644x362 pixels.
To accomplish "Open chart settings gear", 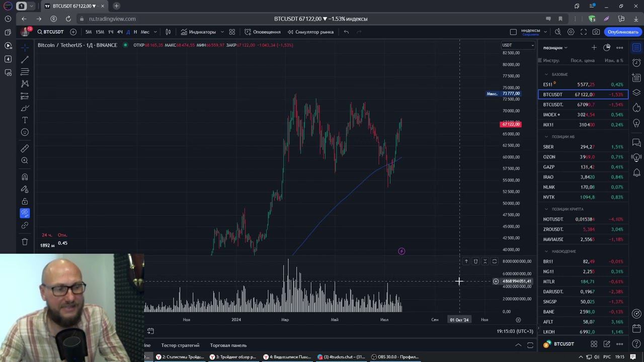I will click(x=571, y=32).
